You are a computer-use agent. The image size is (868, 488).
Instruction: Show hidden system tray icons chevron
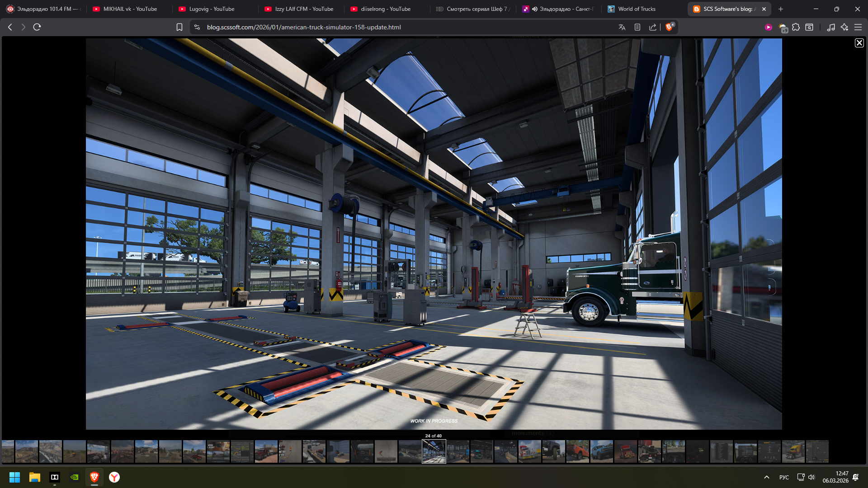pyautogui.click(x=767, y=477)
